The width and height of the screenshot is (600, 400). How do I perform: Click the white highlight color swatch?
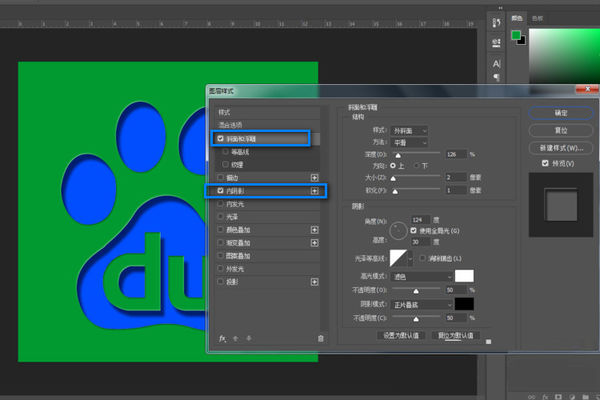[x=464, y=276]
